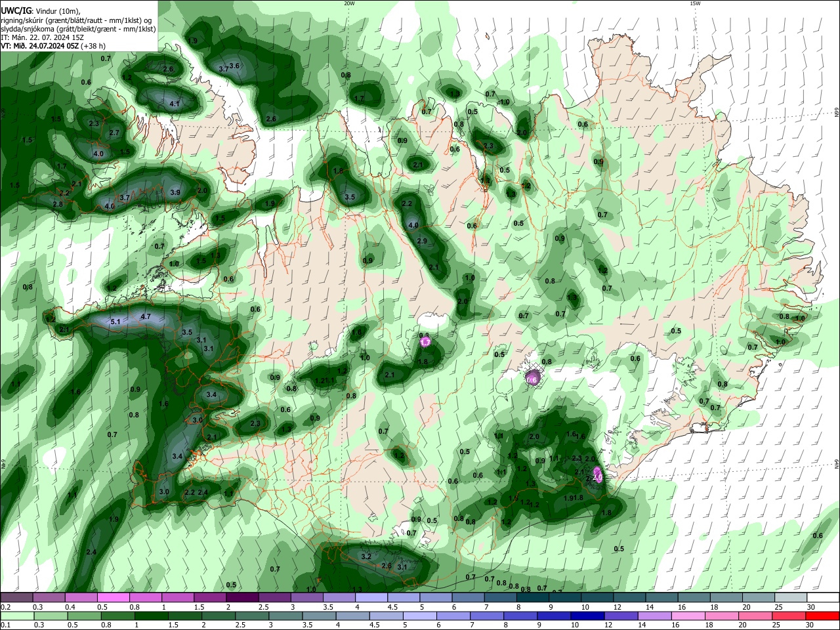Click the "2.9" precipitation value
Viewport: 840px width, 630px height.
tap(422, 241)
